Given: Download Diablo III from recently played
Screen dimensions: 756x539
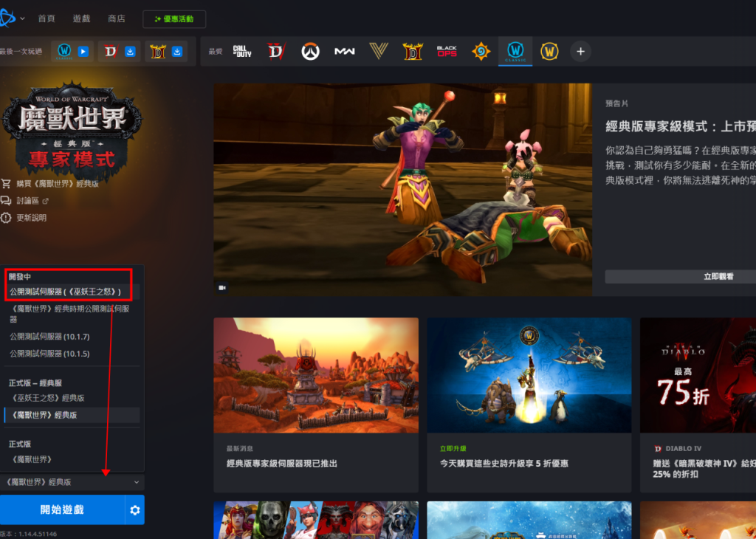Looking at the screenshot, I should (177, 51).
